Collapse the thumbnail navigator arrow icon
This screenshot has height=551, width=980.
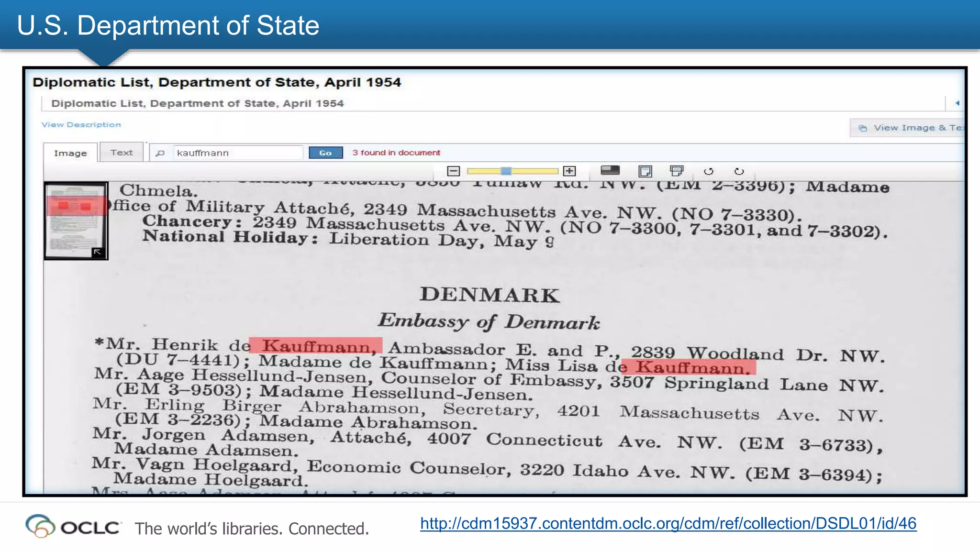98,252
